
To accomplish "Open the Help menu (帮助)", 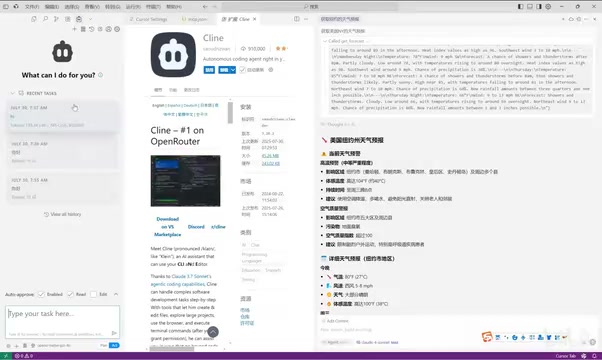I will click(x=174, y=7).
